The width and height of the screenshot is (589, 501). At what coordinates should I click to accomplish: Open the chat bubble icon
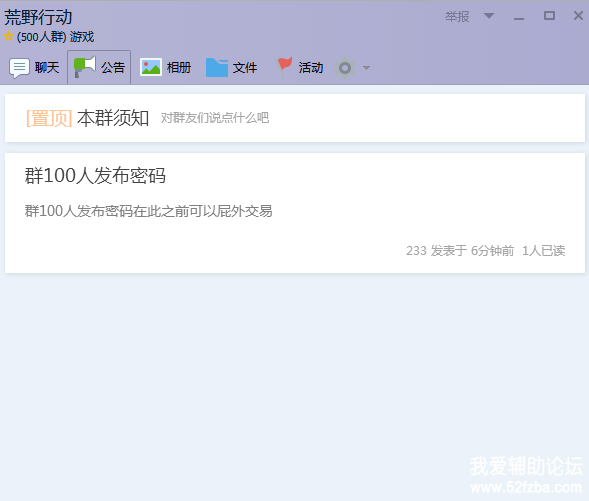(19, 68)
